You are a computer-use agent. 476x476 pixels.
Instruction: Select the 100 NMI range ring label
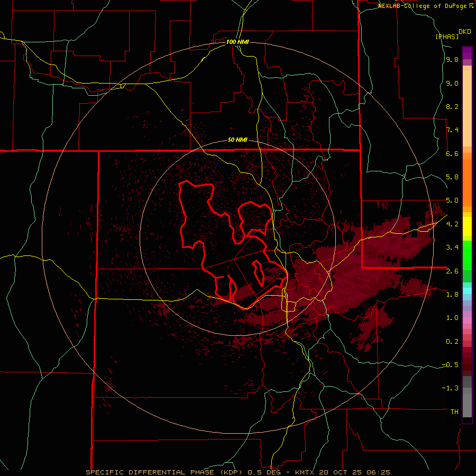(x=237, y=42)
